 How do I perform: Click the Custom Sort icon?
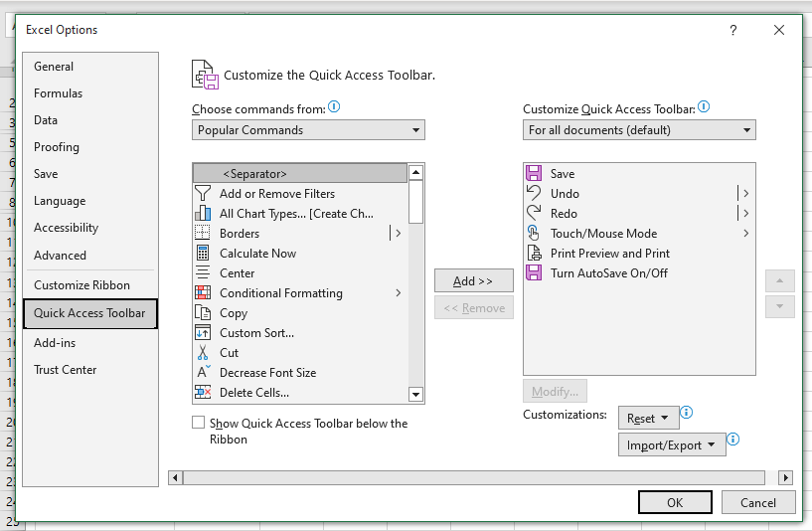pyautogui.click(x=203, y=332)
